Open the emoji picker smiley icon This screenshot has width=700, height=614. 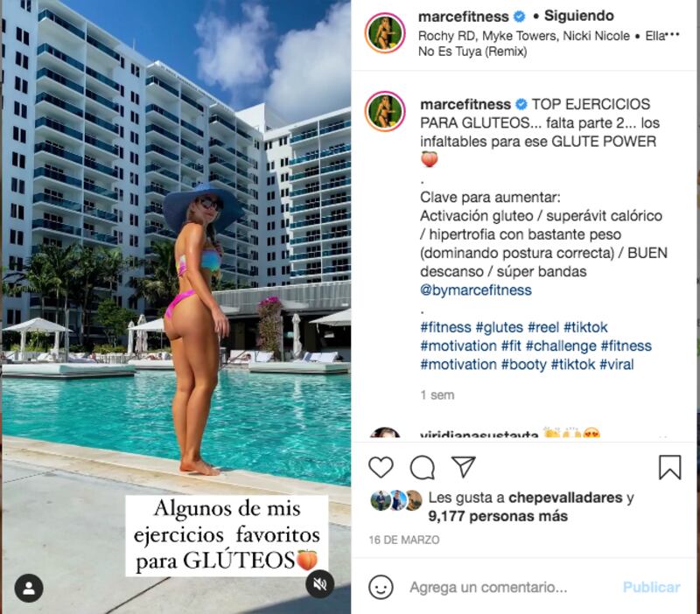381,587
